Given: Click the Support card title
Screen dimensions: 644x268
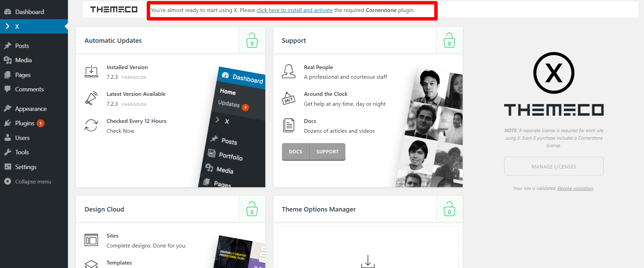Looking at the screenshot, I should point(294,40).
